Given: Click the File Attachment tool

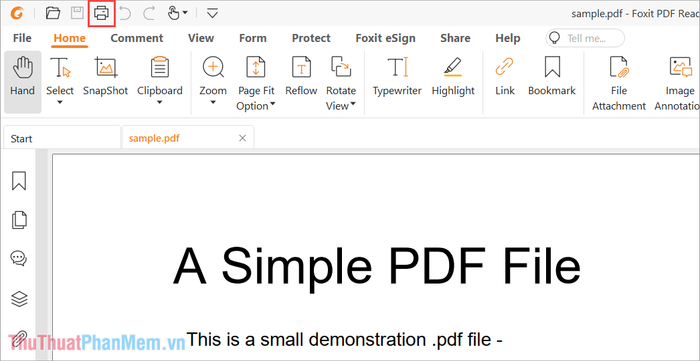Looking at the screenshot, I should [619, 83].
